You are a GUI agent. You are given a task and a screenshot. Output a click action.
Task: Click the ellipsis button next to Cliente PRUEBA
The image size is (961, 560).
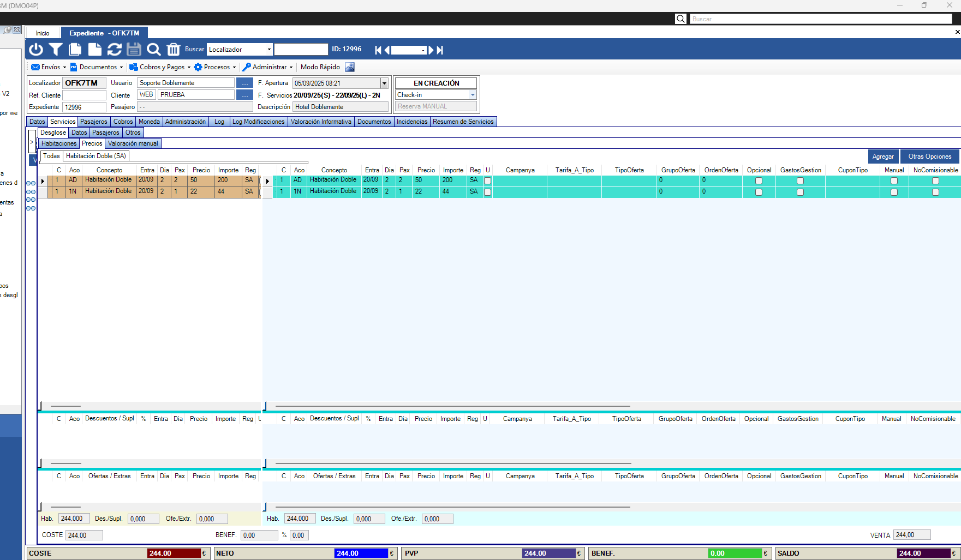tap(244, 95)
